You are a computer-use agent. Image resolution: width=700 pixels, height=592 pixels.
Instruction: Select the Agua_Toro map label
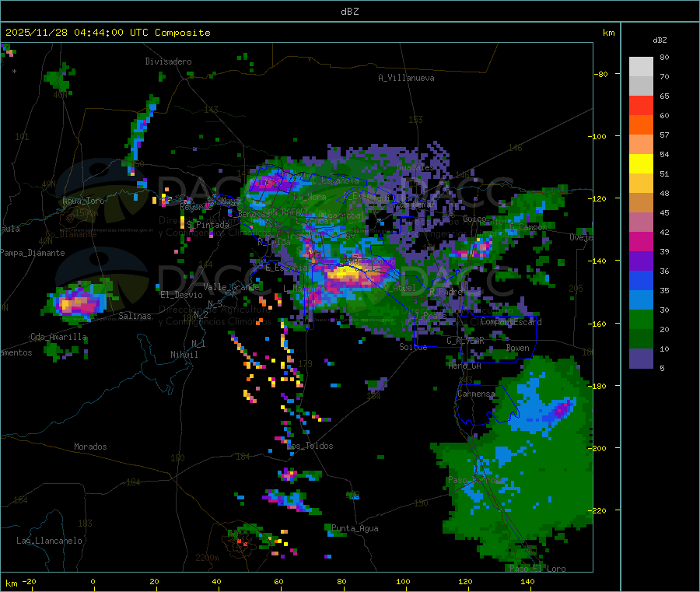click(x=83, y=201)
